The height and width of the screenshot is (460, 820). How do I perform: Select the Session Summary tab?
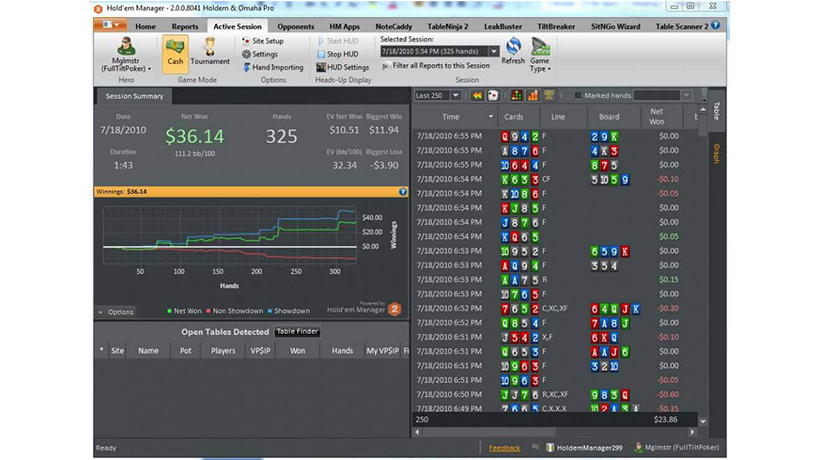pyautogui.click(x=134, y=96)
